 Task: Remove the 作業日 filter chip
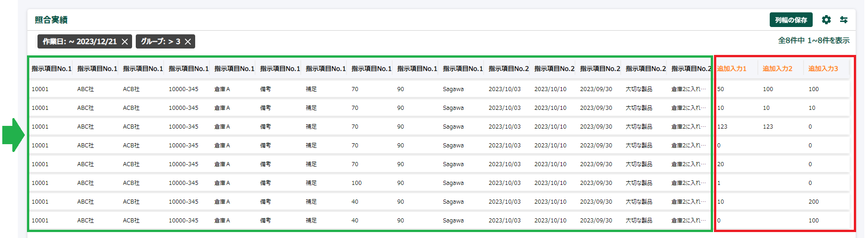tap(125, 42)
